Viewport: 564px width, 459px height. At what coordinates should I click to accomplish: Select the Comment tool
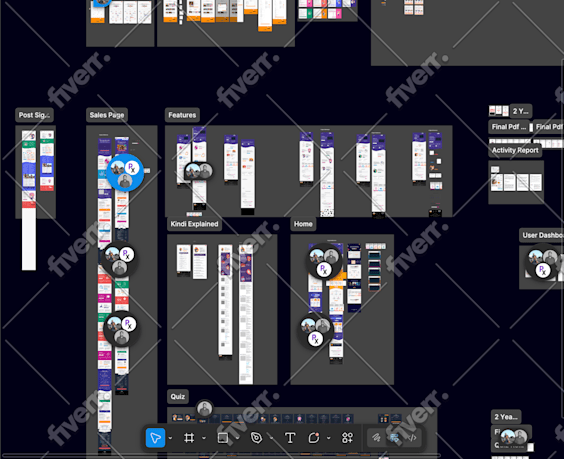coord(314,438)
